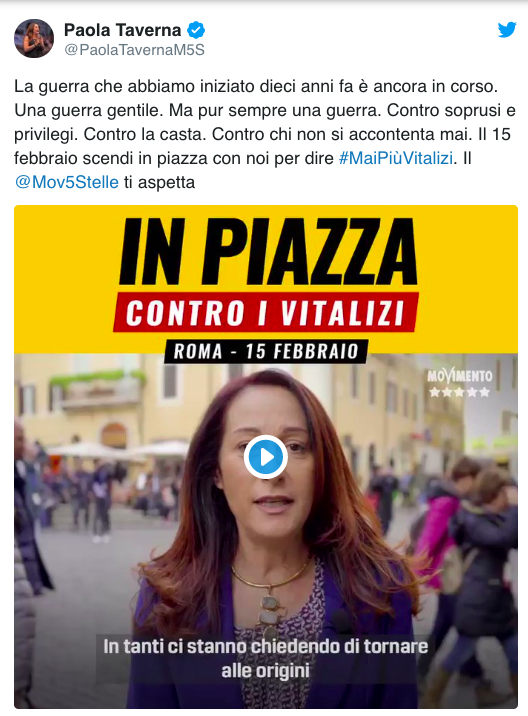Click the balcony with green plants
Viewport: 528px width, 716px height.
[98, 391]
